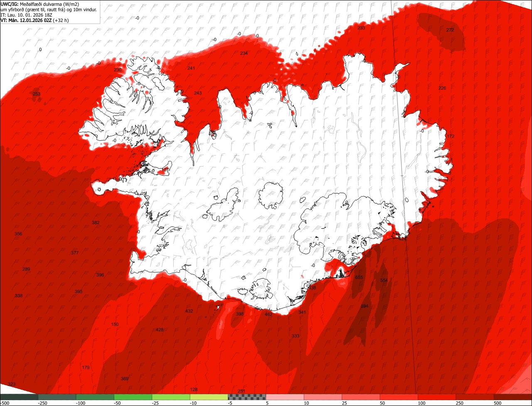The height and width of the screenshot is (406, 532).
Task: Click the flux value 230 near the Westfjords
Action: pos(118,70)
